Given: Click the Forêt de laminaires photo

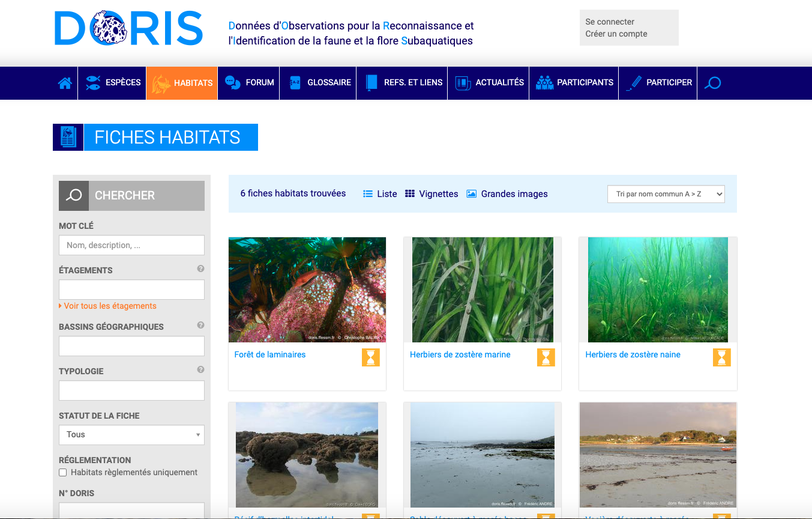Looking at the screenshot, I should 307,290.
